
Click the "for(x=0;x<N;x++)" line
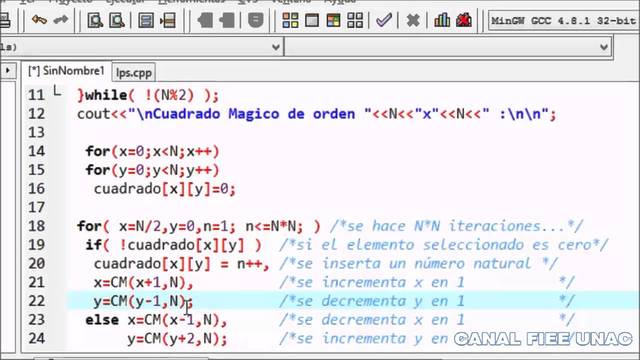click(152, 151)
